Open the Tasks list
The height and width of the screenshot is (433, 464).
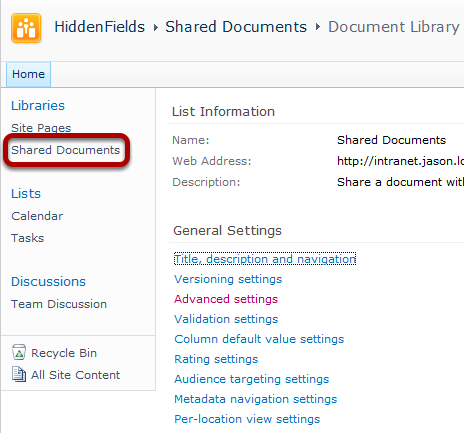pyautogui.click(x=28, y=238)
